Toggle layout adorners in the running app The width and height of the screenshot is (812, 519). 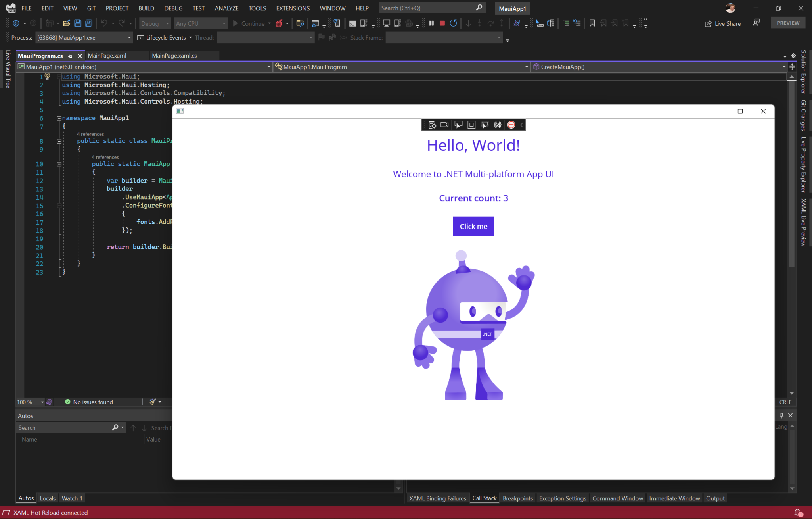tap(471, 125)
